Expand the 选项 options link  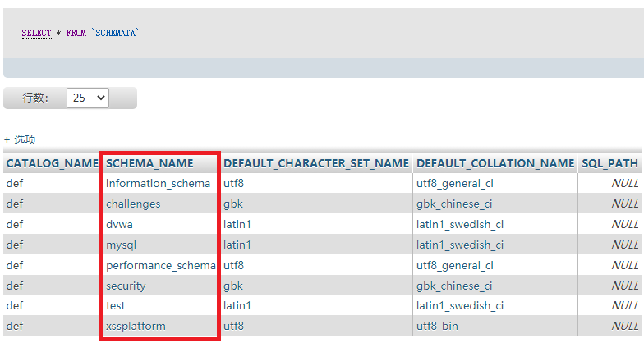point(20,139)
